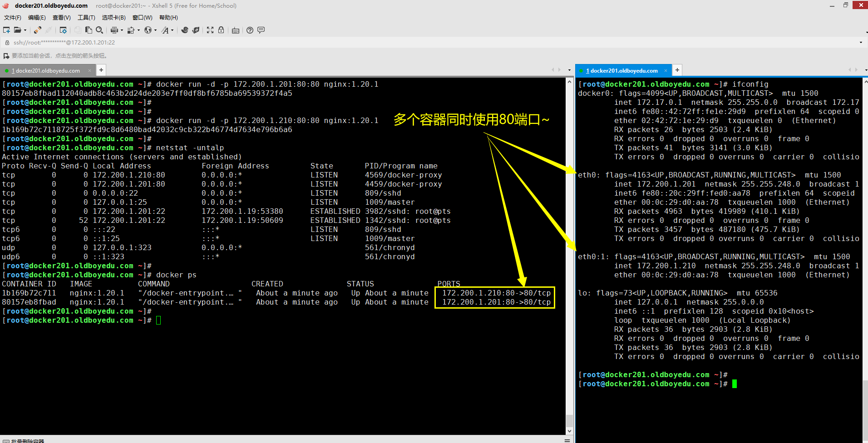
Task: Click the virtual keyboard toolbar icon
Action: tap(236, 30)
